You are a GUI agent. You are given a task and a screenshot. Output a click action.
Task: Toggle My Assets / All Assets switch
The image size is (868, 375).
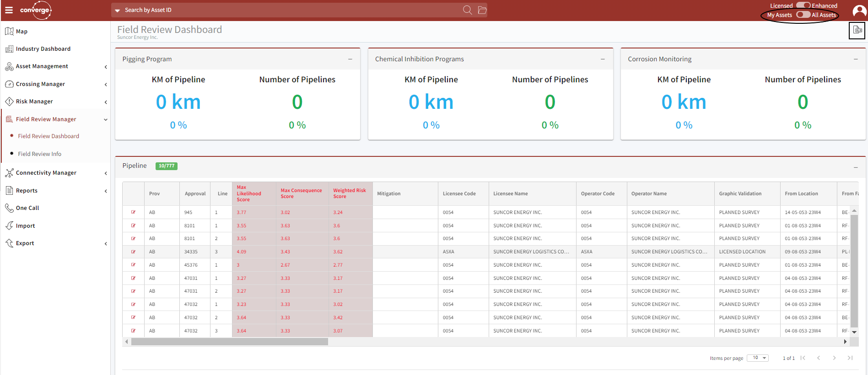[803, 15]
